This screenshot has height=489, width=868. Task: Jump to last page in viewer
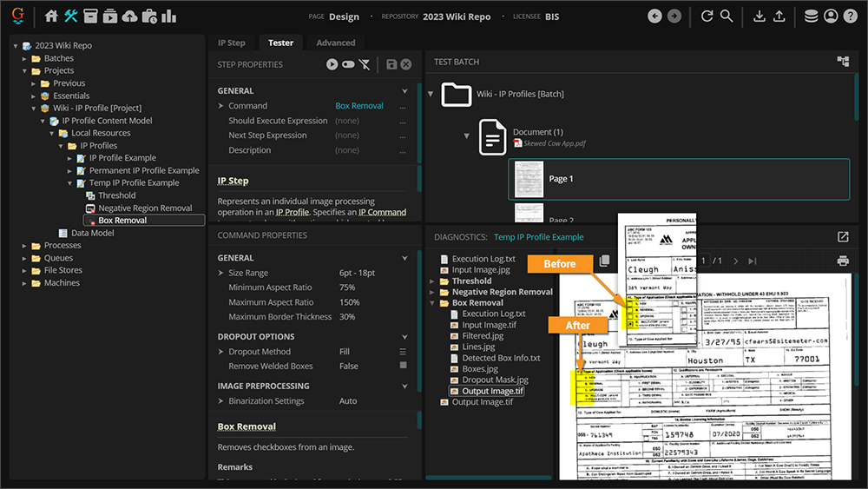pyautogui.click(x=753, y=261)
